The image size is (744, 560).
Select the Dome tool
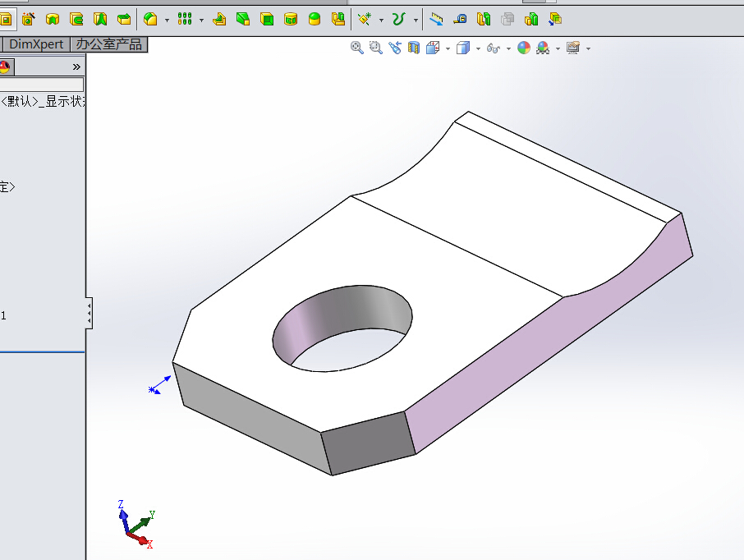(x=315, y=19)
